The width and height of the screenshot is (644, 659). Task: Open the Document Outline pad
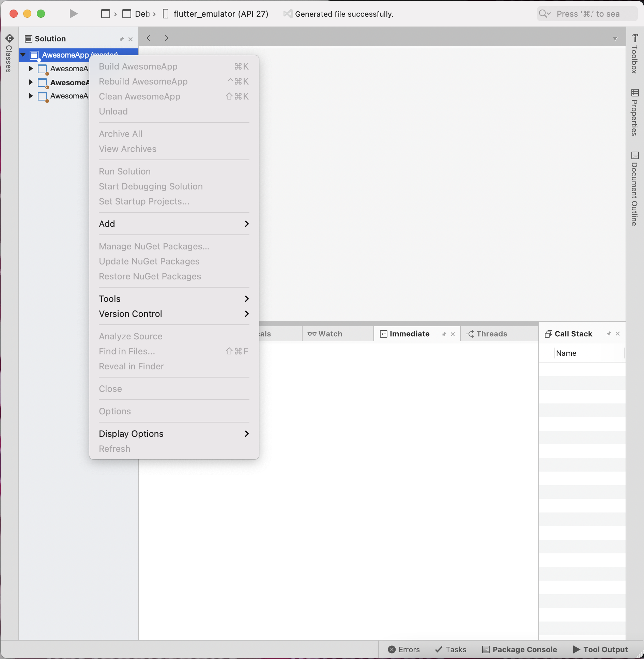[x=634, y=187]
